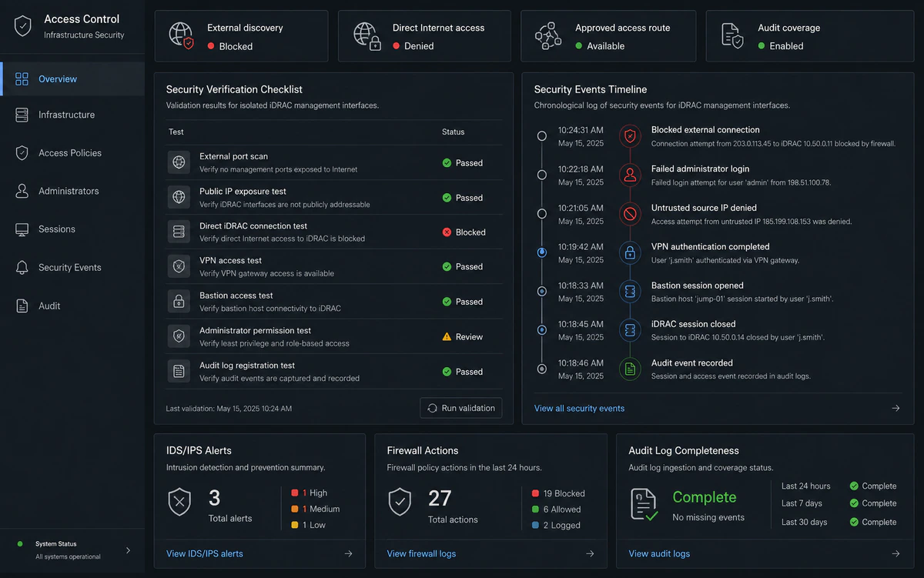Open the Administrators page
The image size is (924, 578).
72,191
